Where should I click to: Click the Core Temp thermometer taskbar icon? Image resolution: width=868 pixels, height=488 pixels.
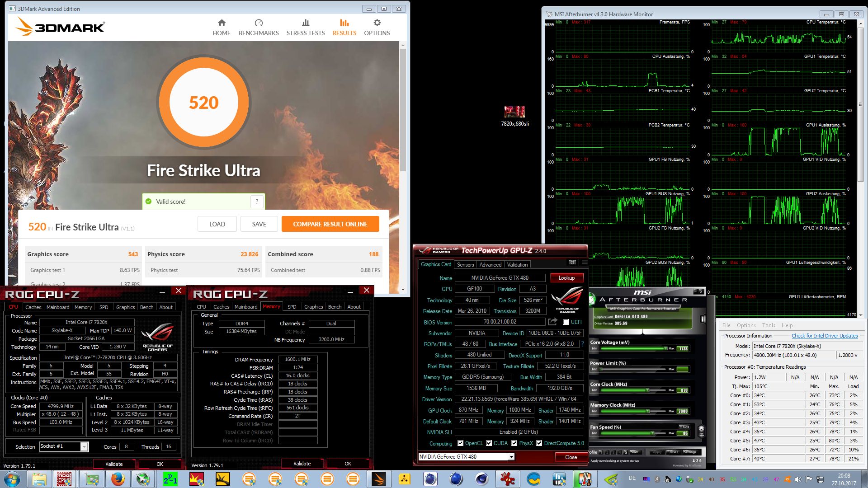pos(585,479)
